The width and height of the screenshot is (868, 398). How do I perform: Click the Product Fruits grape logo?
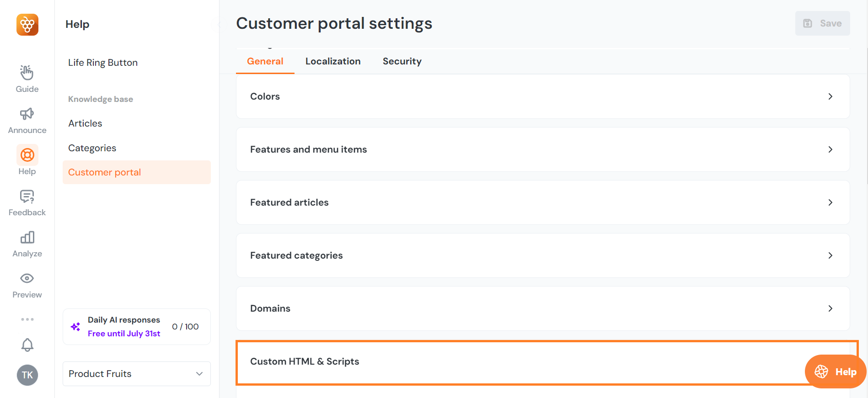(27, 25)
